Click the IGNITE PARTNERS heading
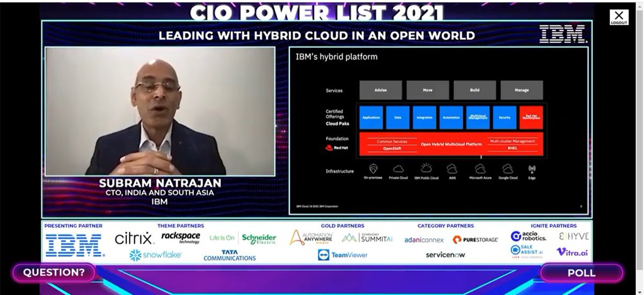This screenshot has height=295, width=644. (x=554, y=226)
